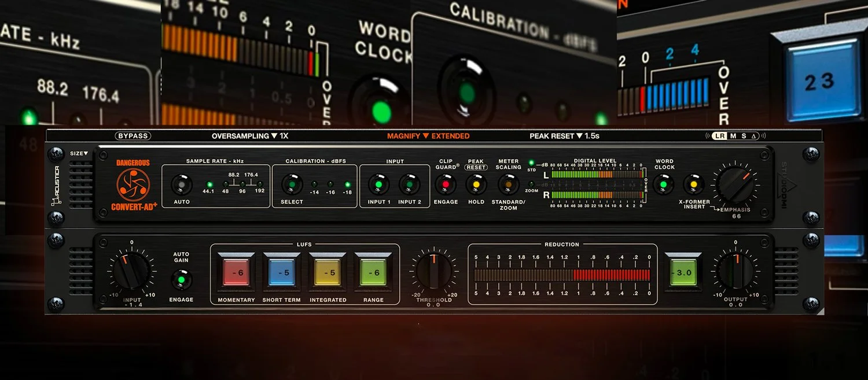868x380 pixels.
Task: Click the Output gain knob
Action: coord(735,271)
